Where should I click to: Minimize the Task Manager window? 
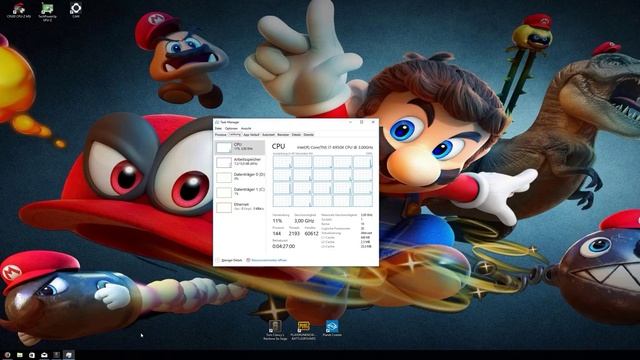[x=350, y=122]
